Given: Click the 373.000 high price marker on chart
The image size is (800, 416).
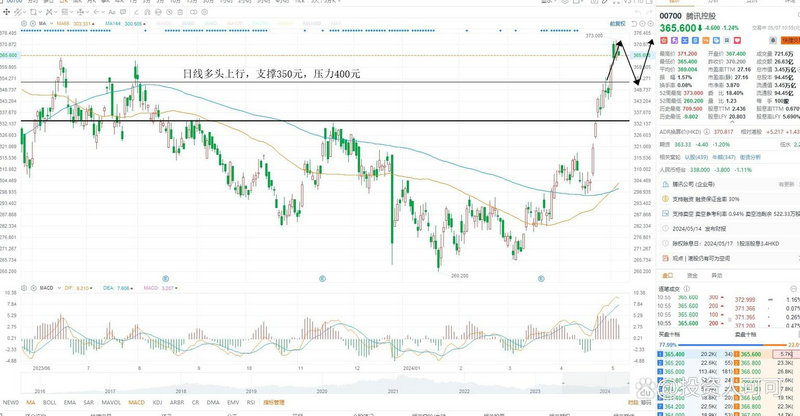Looking at the screenshot, I should coord(595,35).
